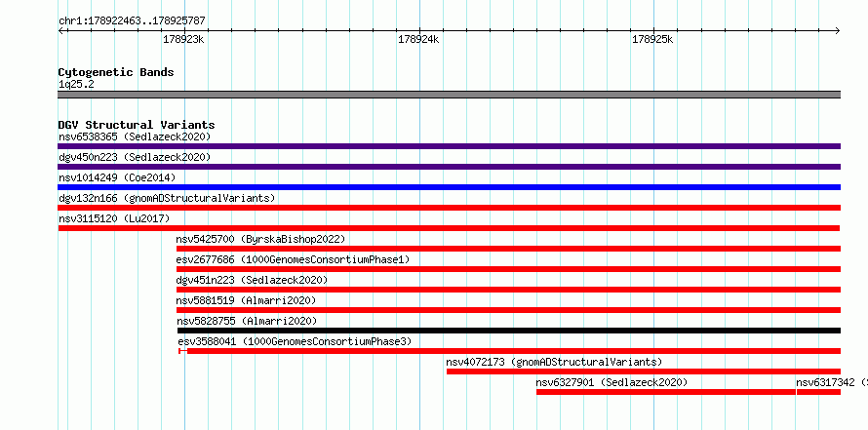Open the nsv5828755 (Almarri2020) label

coord(247,321)
